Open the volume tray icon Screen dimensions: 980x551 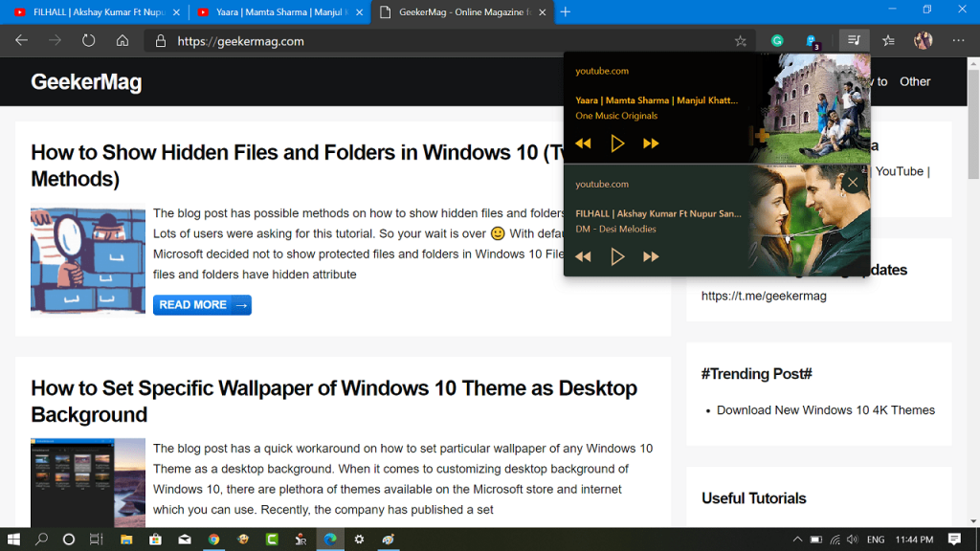[x=853, y=540]
